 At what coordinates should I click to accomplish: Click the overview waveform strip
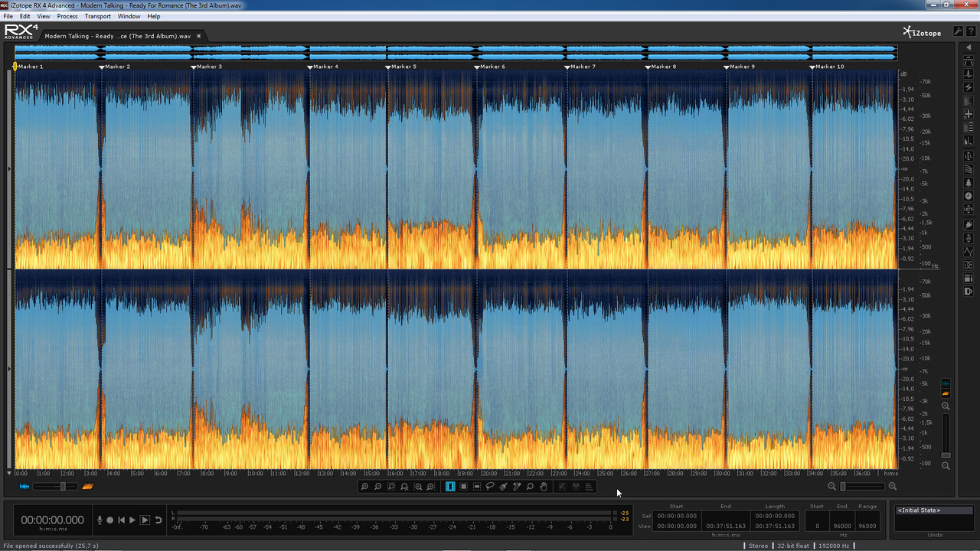[456, 53]
